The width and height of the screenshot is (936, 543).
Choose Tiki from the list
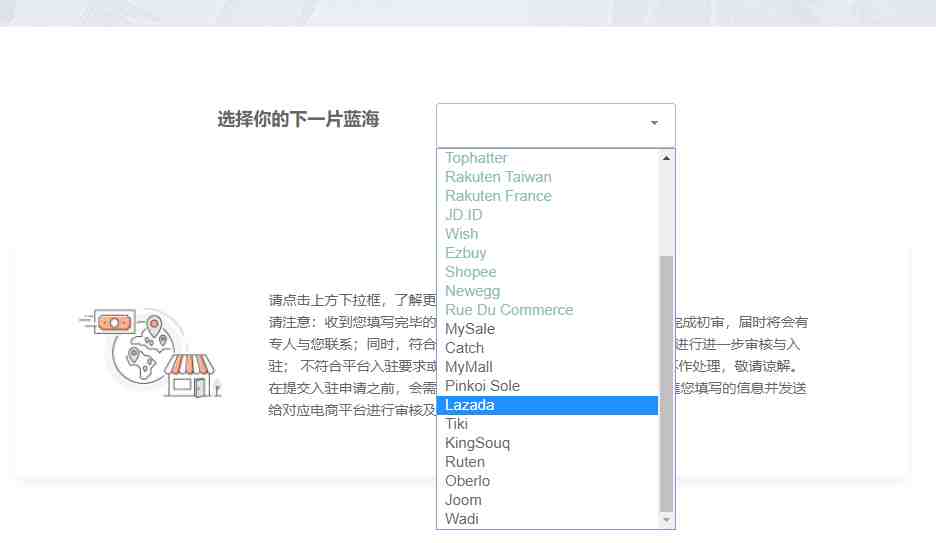547,424
